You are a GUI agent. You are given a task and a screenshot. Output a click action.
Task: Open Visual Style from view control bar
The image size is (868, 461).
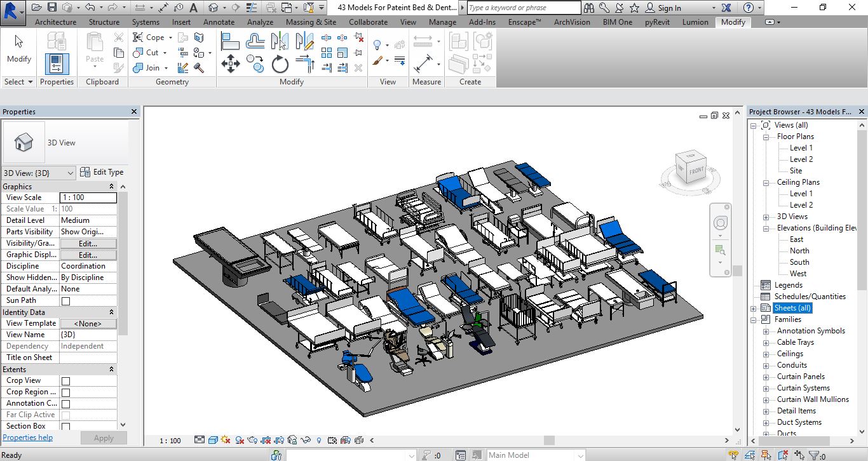point(213,440)
